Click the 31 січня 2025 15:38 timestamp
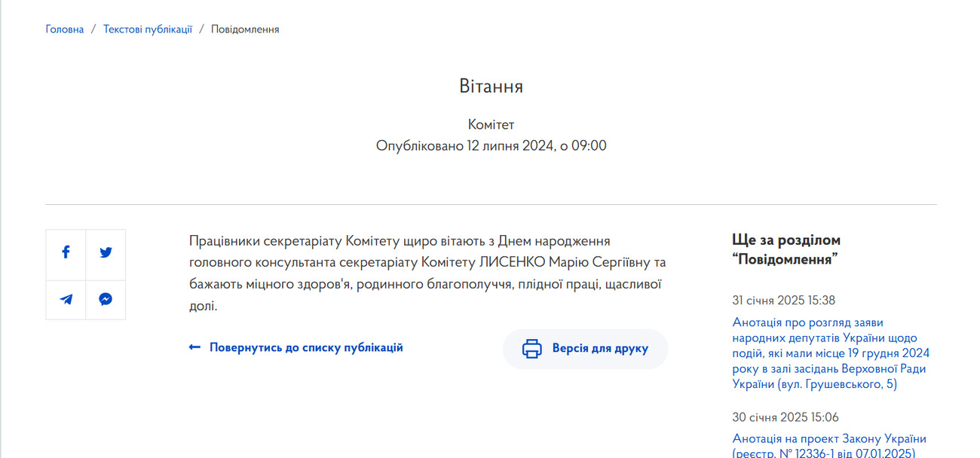The height and width of the screenshot is (458, 980). point(783,301)
